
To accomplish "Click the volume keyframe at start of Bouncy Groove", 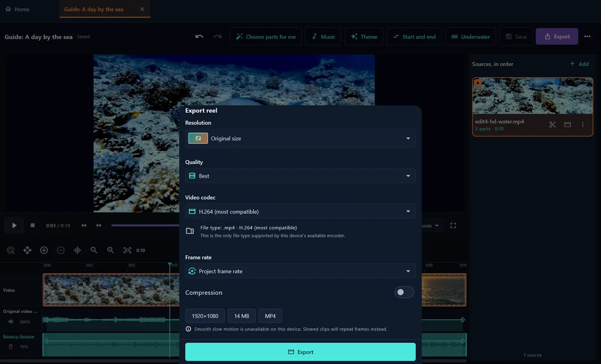I will coord(46,341).
